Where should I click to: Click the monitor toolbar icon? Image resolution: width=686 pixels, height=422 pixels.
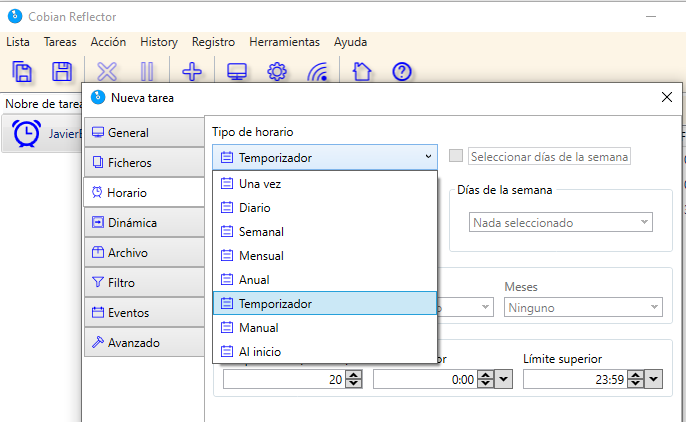pos(237,71)
